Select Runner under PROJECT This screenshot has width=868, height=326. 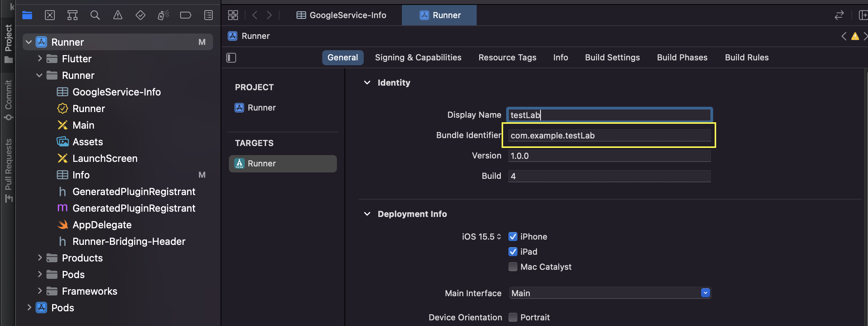(x=255, y=108)
